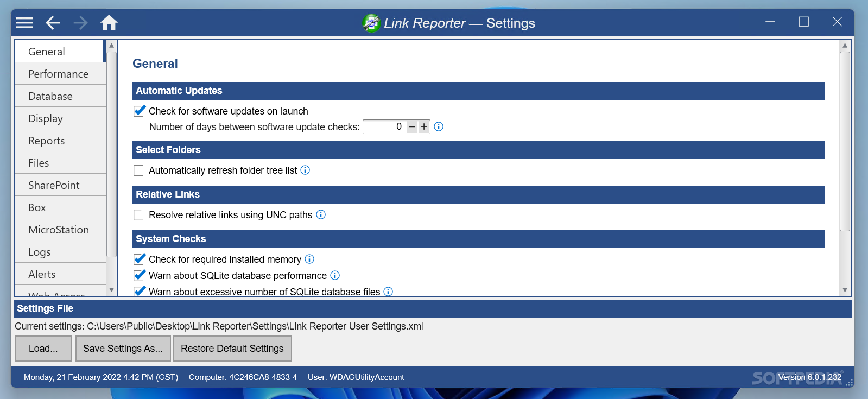This screenshot has width=868, height=399.
Task: Toggle Warn about excessive SQLite database files
Action: click(x=139, y=291)
